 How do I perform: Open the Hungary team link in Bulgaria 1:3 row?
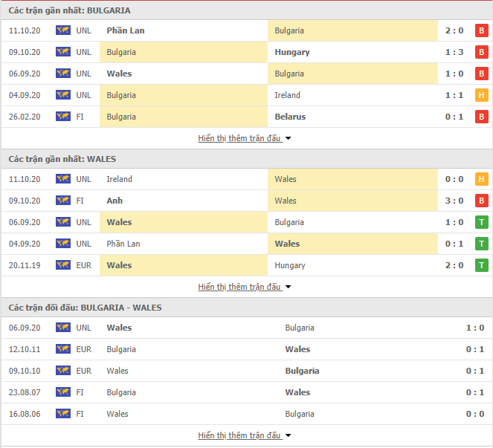292,52
